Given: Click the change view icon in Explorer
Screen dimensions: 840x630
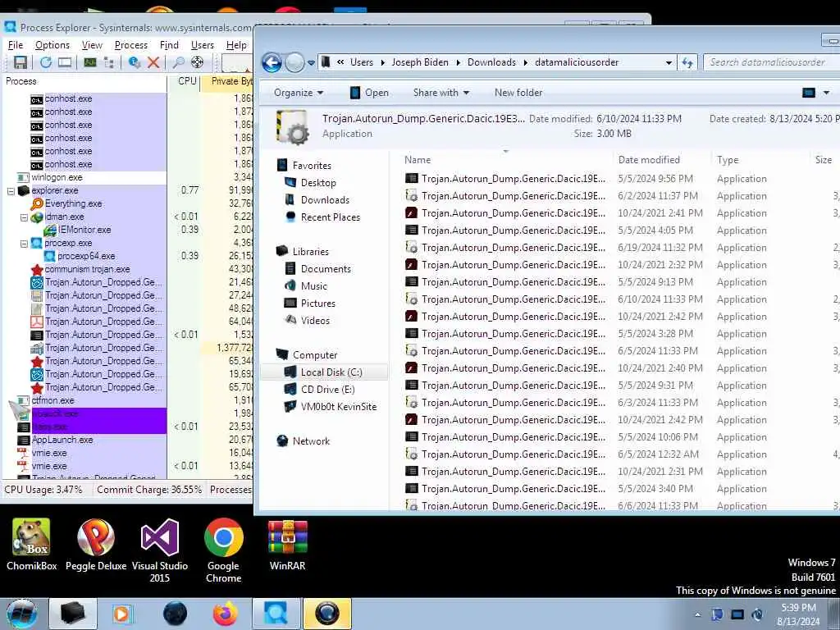Looking at the screenshot, I should (x=808, y=93).
